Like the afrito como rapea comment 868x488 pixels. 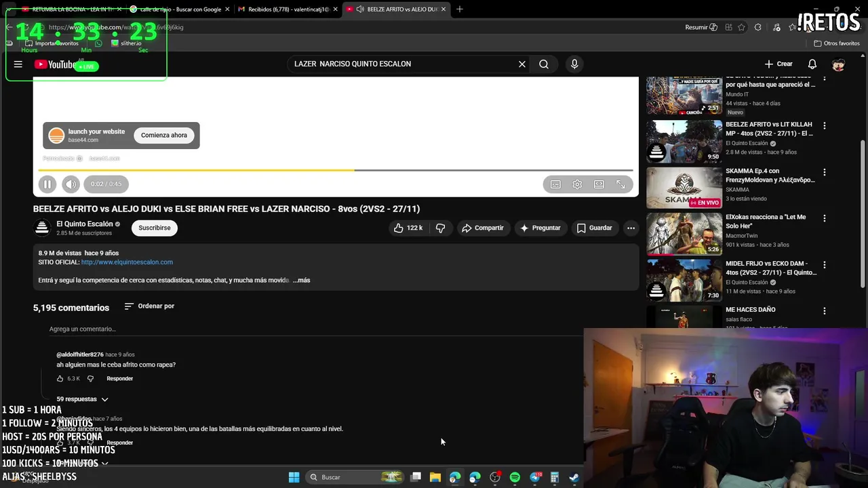[x=60, y=378]
